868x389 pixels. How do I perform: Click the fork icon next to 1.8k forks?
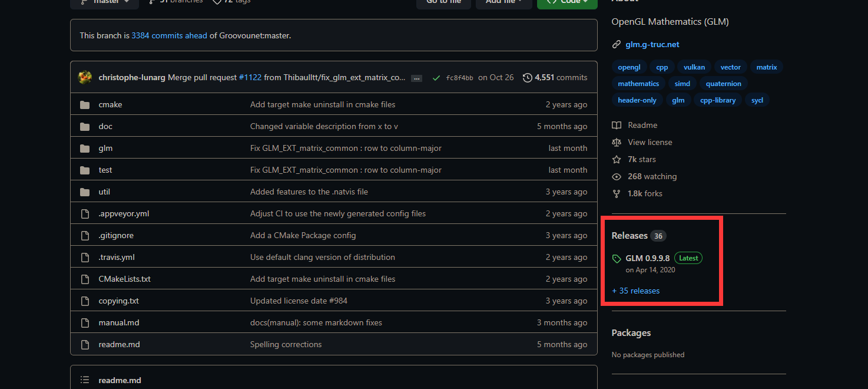(x=617, y=193)
